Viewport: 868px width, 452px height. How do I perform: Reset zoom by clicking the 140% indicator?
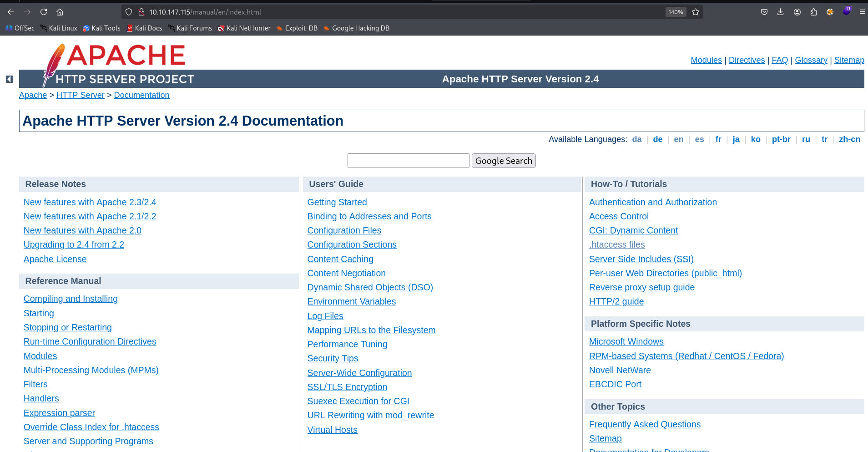(x=675, y=12)
